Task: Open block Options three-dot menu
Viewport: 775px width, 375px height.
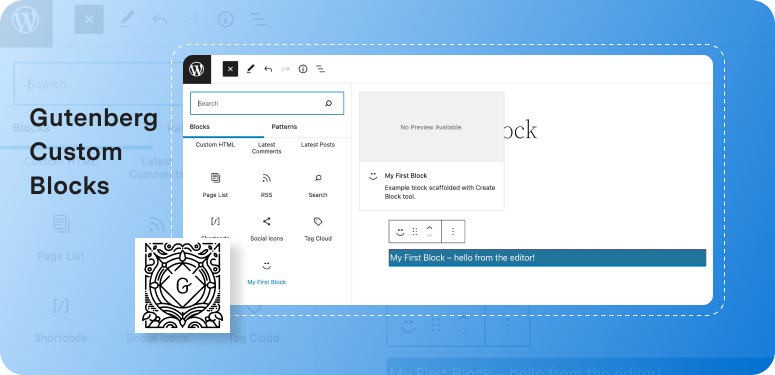Action: tap(453, 231)
